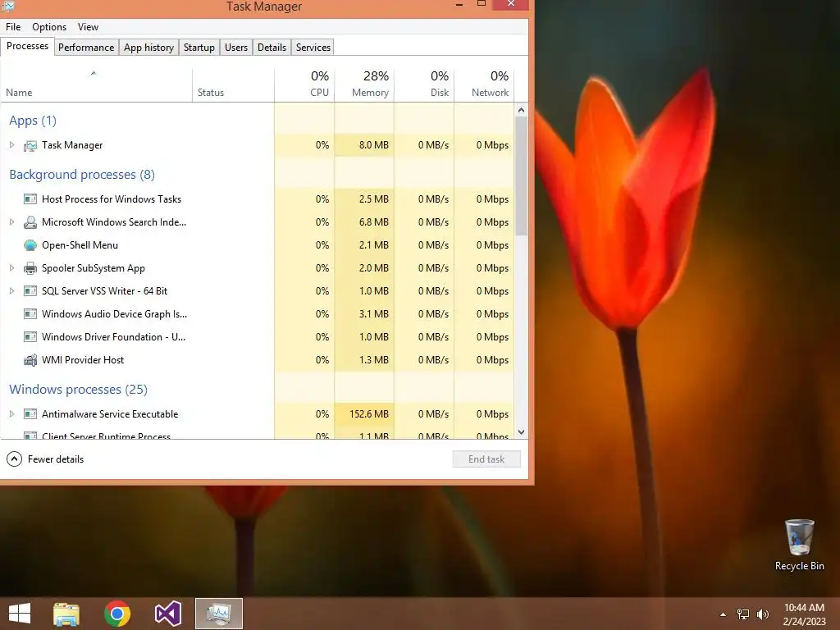Click the process list scrollbar thumb

[x=521, y=176]
